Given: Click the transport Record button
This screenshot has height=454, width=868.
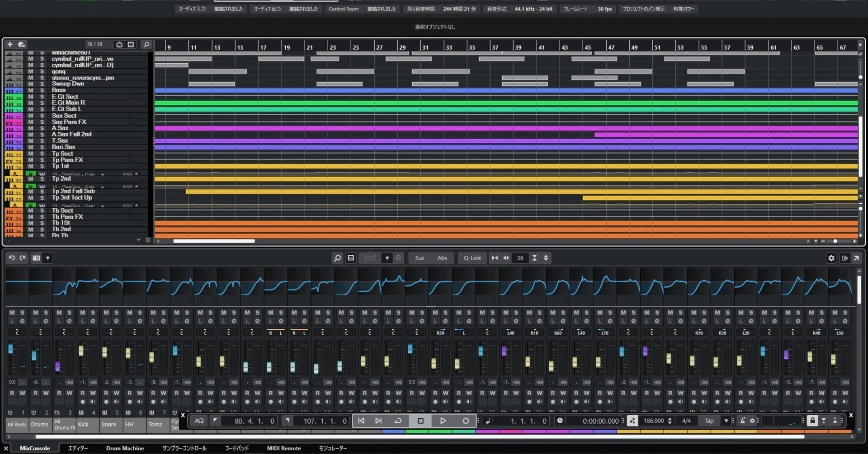Looking at the screenshot, I should tap(466, 421).
